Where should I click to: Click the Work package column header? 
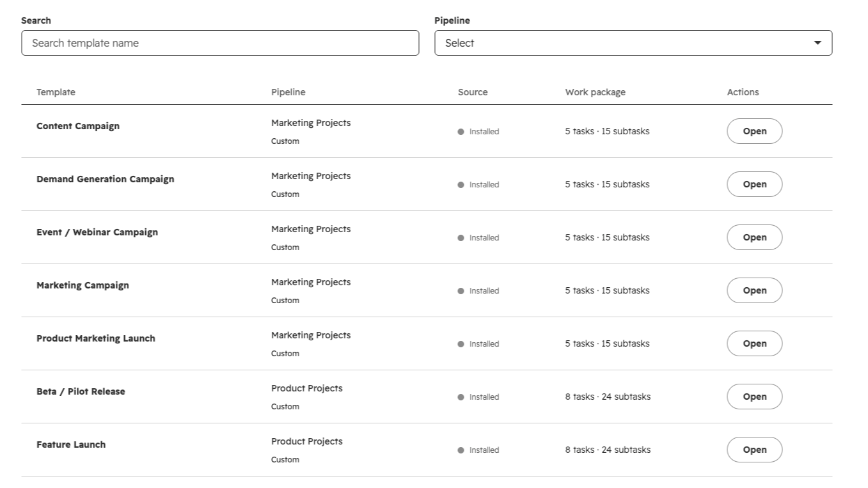coord(596,92)
